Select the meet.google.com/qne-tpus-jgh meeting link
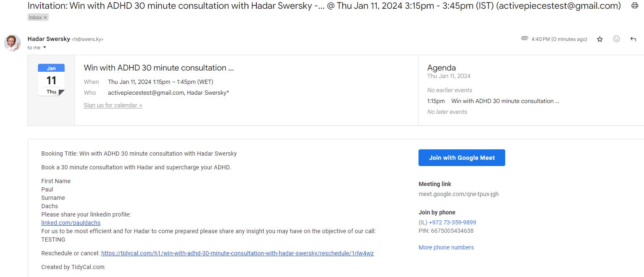The height and width of the screenshot is (277, 644). (x=459, y=194)
